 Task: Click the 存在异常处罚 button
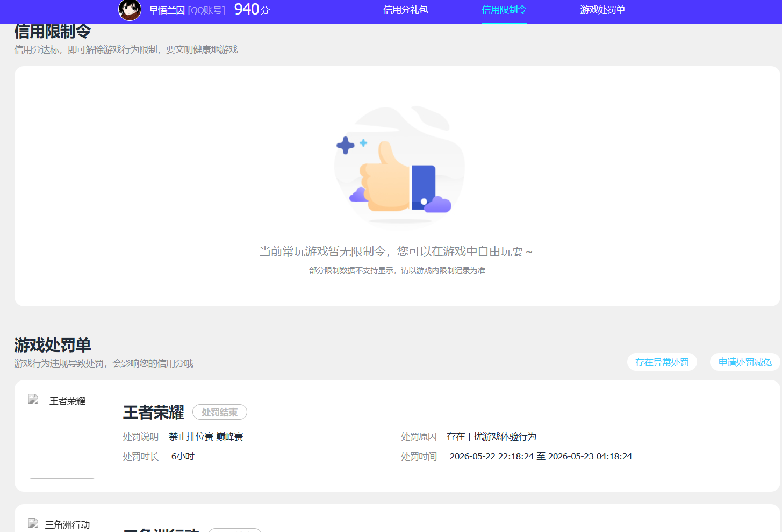pyautogui.click(x=662, y=362)
